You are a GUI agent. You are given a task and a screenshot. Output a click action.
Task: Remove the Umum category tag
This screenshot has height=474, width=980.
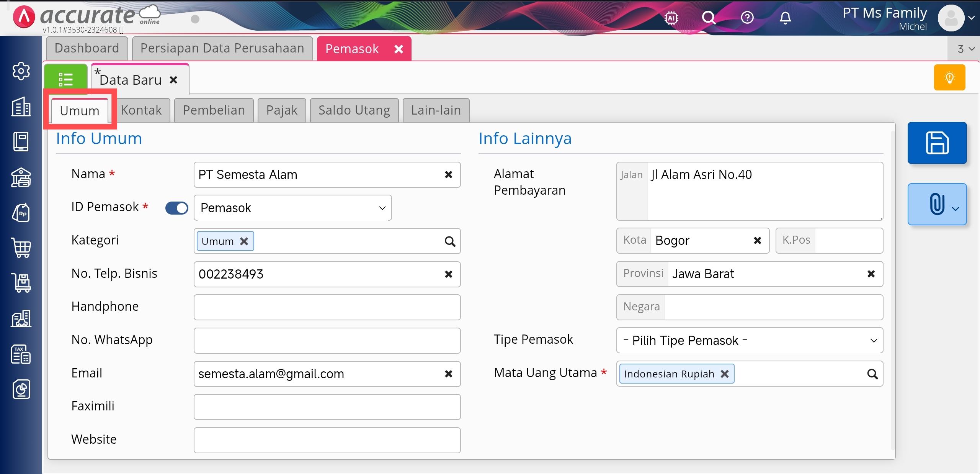click(244, 241)
